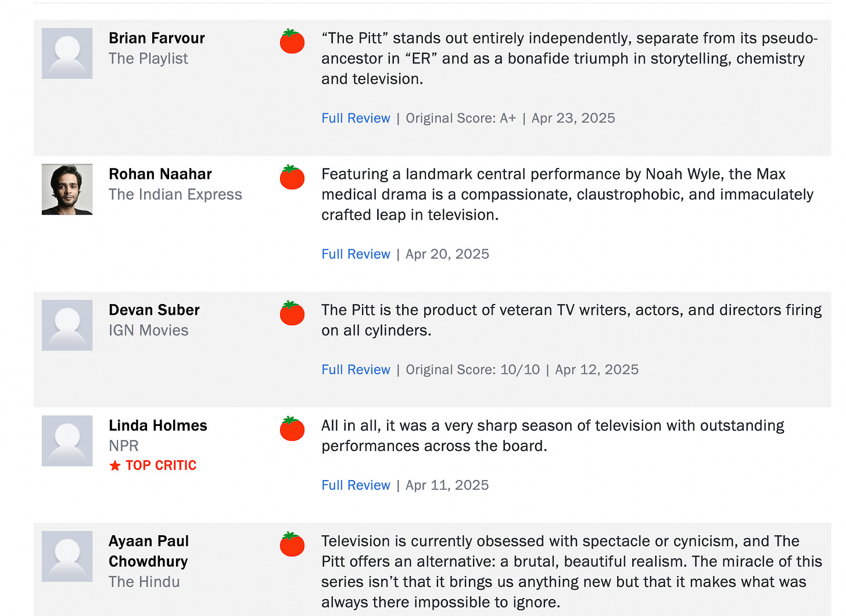Open Full Review dated Apr 12, 2025
Viewport: 846px width, 616px height.
356,370
